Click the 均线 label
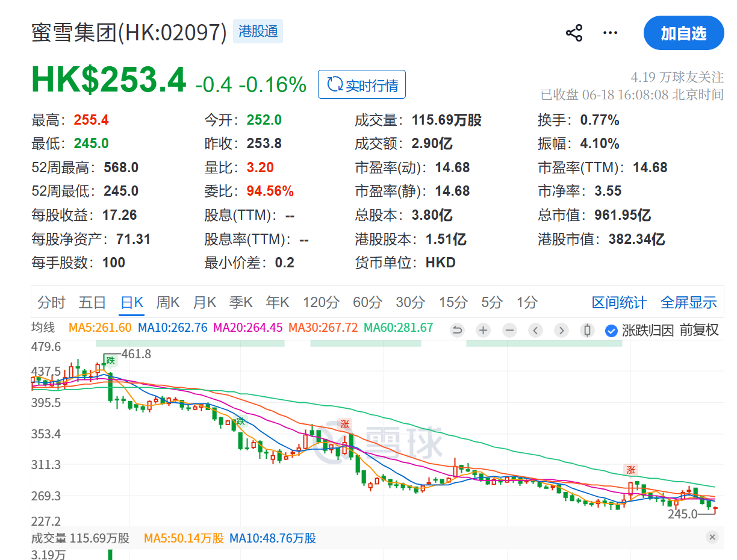The height and width of the screenshot is (560, 737). point(43,328)
